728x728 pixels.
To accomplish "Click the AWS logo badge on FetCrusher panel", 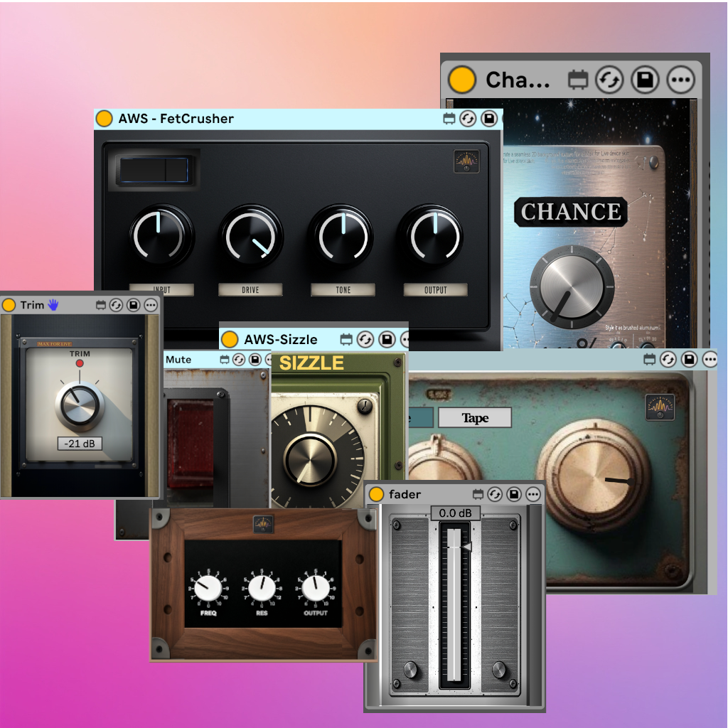I will point(466,161).
